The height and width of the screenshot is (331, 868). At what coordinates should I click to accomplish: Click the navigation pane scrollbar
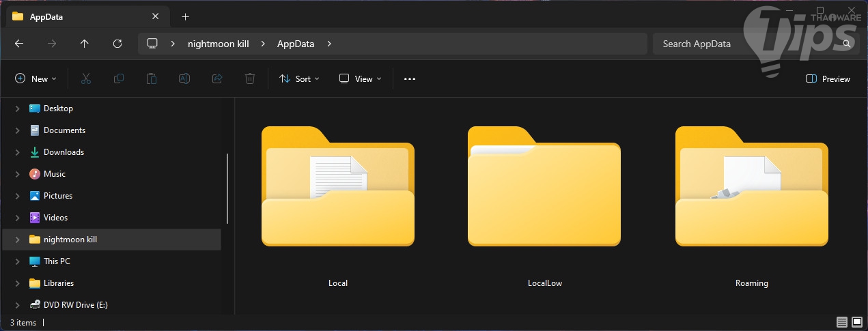pyautogui.click(x=227, y=188)
